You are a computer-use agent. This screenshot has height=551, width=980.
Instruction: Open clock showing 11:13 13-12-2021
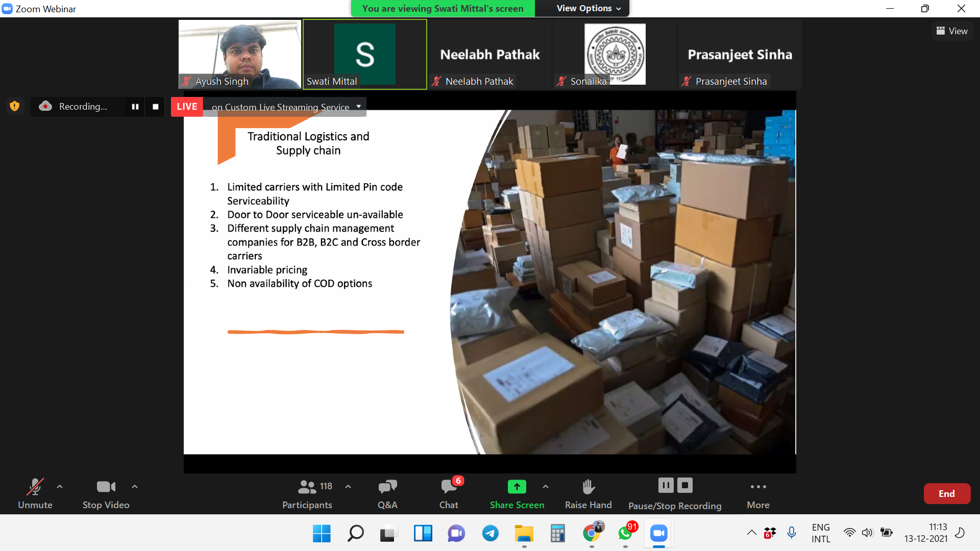(x=926, y=533)
